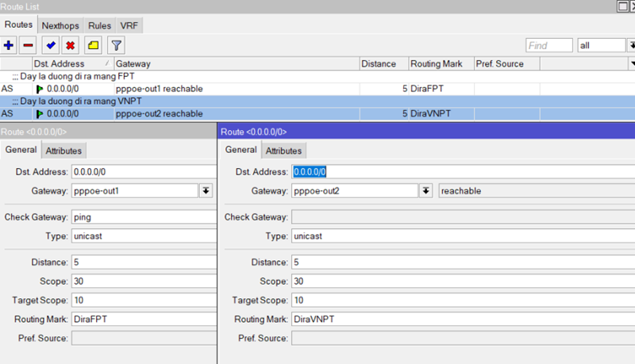635x364 pixels.
Task: Click the red X Disable icon
Action: (x=71, y=46)
